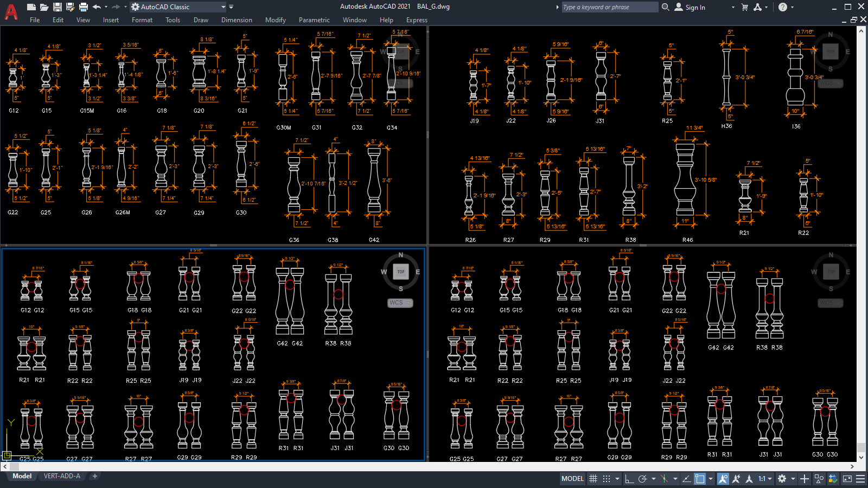Toggle Object Snap Tracking
This screenshot has width=868, height=488.
point(686,479)
